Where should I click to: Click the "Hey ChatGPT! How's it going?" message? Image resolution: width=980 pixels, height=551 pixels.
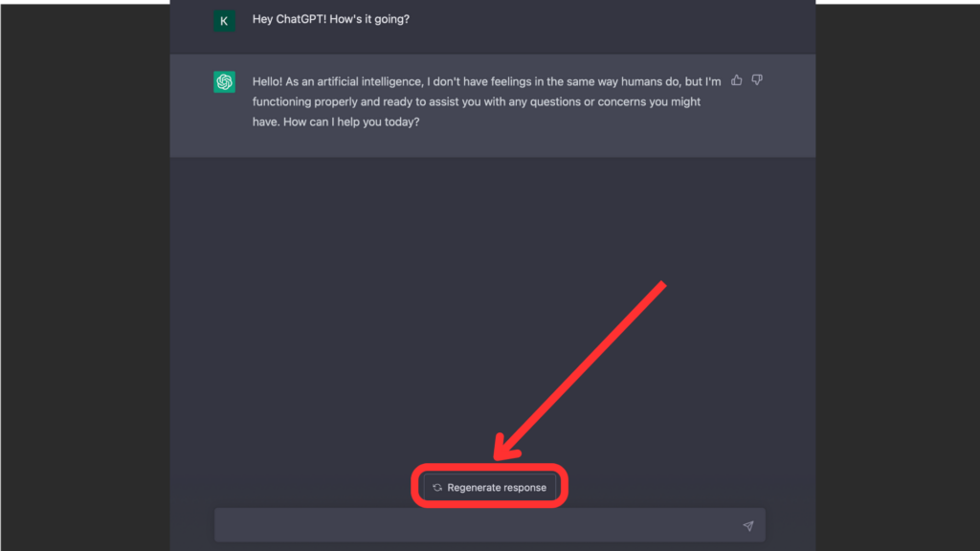(x=330, y=19)
